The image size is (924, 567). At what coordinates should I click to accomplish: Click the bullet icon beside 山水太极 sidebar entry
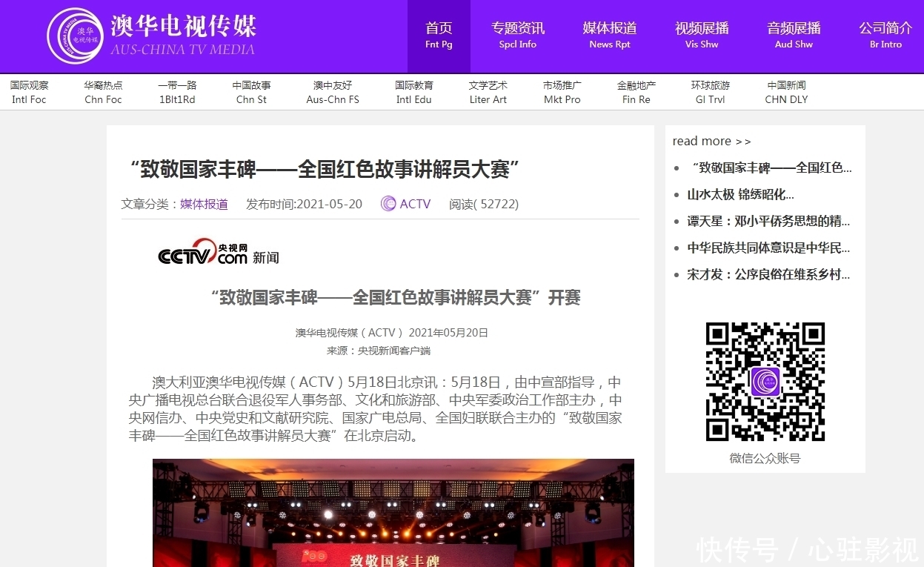pos(676,194)
